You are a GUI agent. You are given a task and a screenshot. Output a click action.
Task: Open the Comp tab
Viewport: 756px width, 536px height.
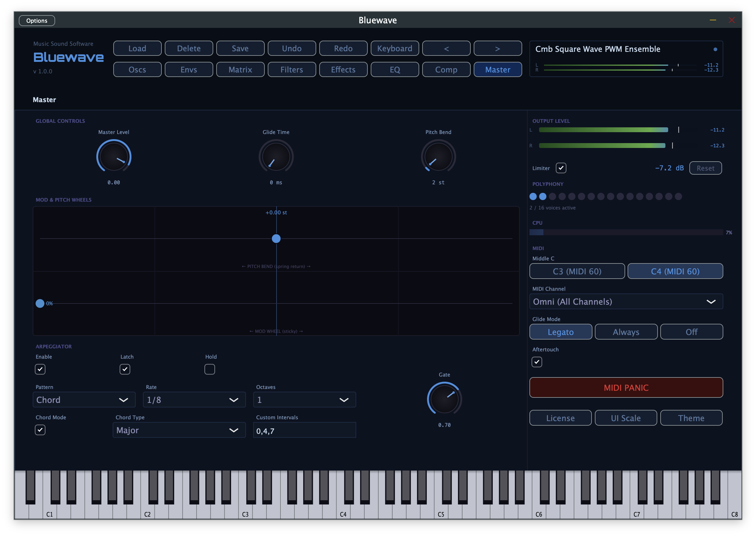point(446,70)
